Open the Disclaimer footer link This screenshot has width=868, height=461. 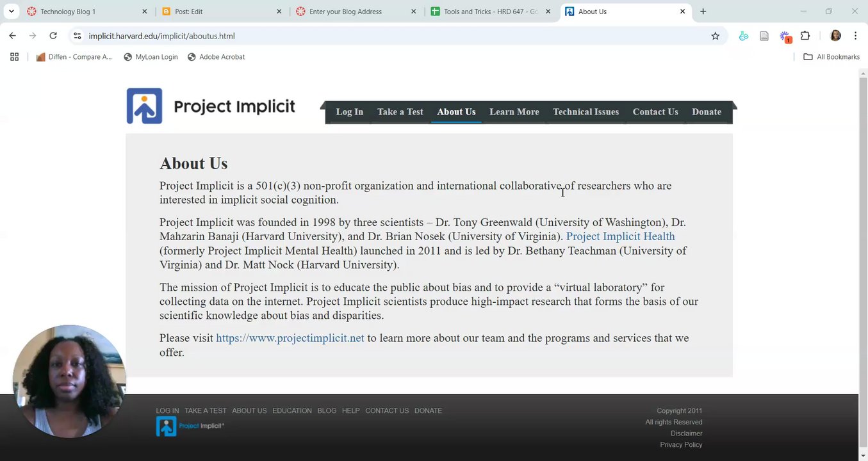pos(686,433)
